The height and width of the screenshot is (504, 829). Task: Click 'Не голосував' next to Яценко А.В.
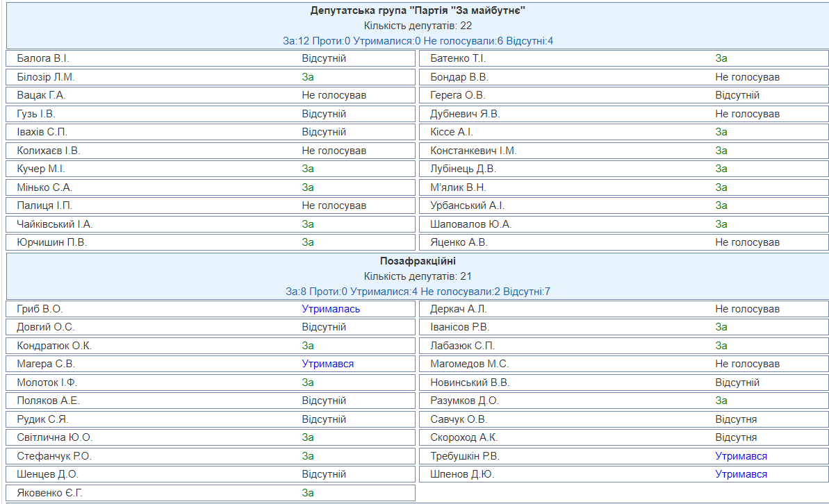[747, 242]
